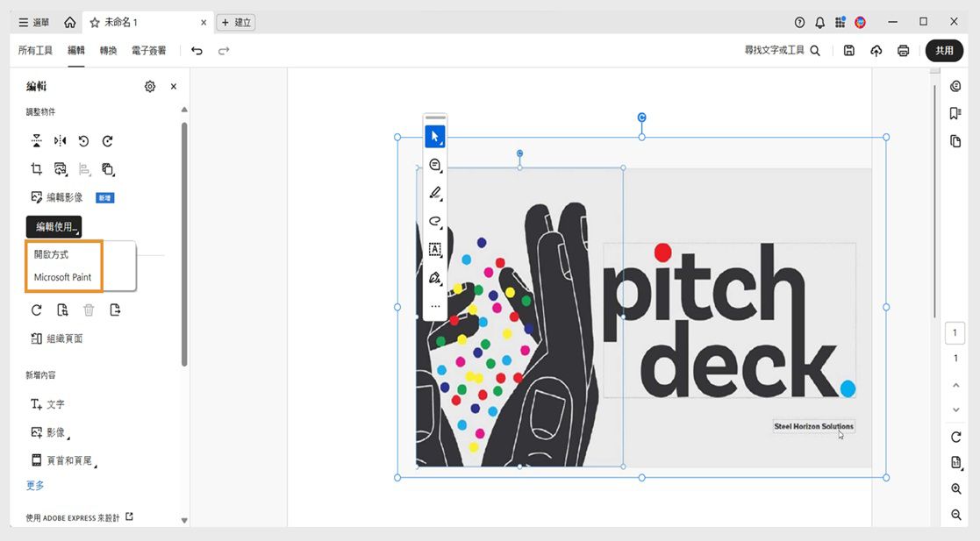Open the 電子簽署 tab

tap(149, 51)
